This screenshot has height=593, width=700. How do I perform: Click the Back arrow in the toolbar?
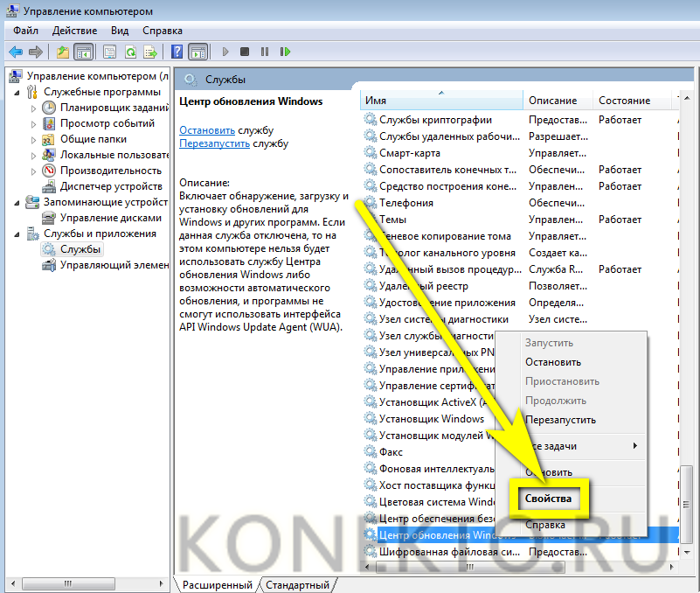16,52
